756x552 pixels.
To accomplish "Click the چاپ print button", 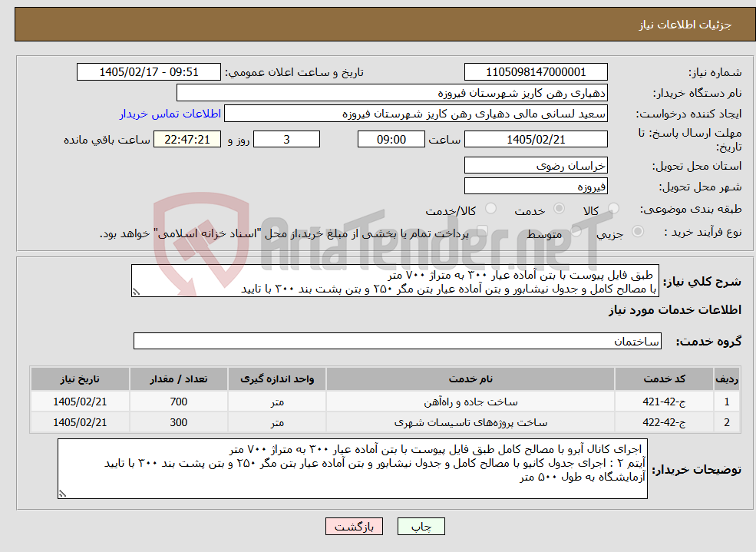I will click(421, 527).
